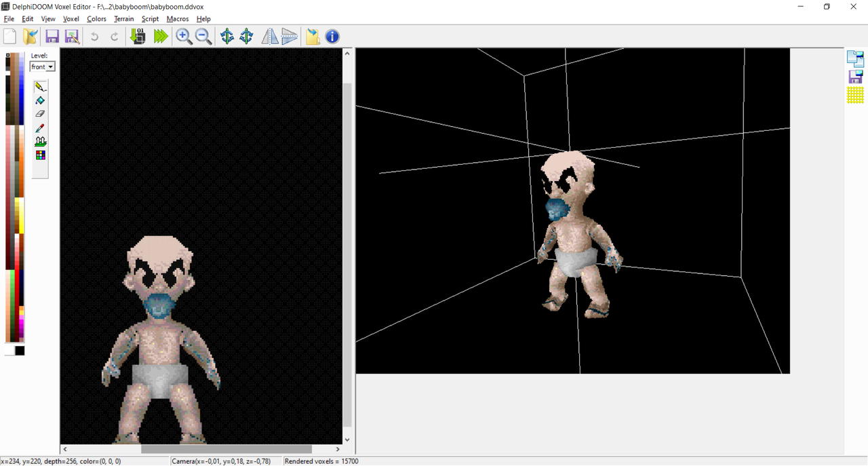Click the Camera coordinates status text
The height and width of the screenshot is (466, 868).
221,461
